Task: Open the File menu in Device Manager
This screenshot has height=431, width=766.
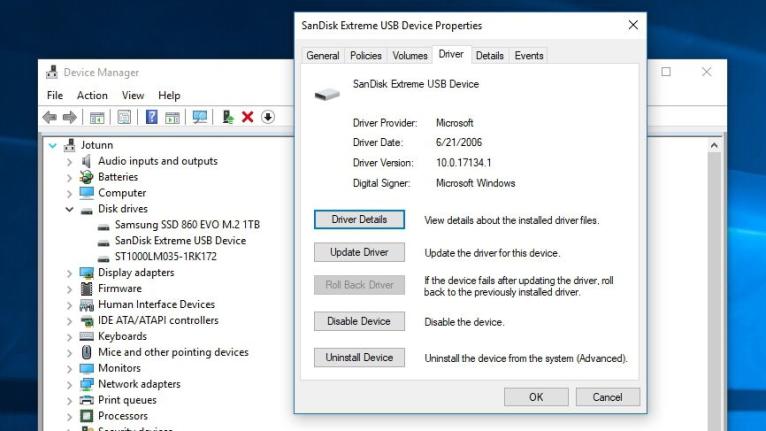Action: 55,95
